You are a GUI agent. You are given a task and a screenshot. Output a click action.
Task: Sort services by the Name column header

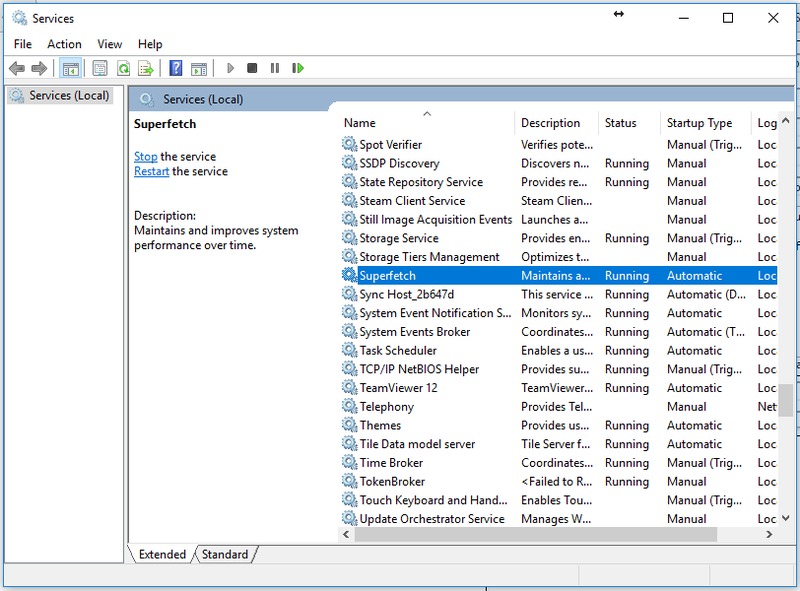(x=360, y=123)
